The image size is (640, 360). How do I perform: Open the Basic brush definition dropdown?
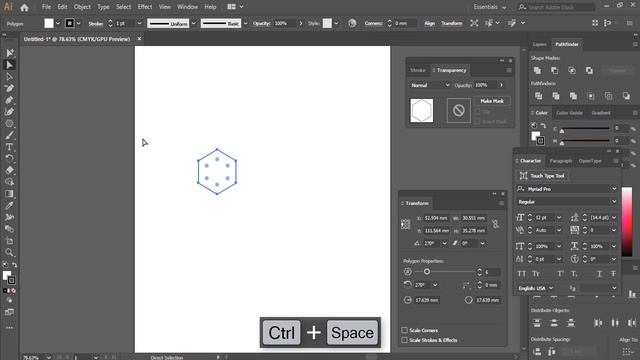point(245,24)
